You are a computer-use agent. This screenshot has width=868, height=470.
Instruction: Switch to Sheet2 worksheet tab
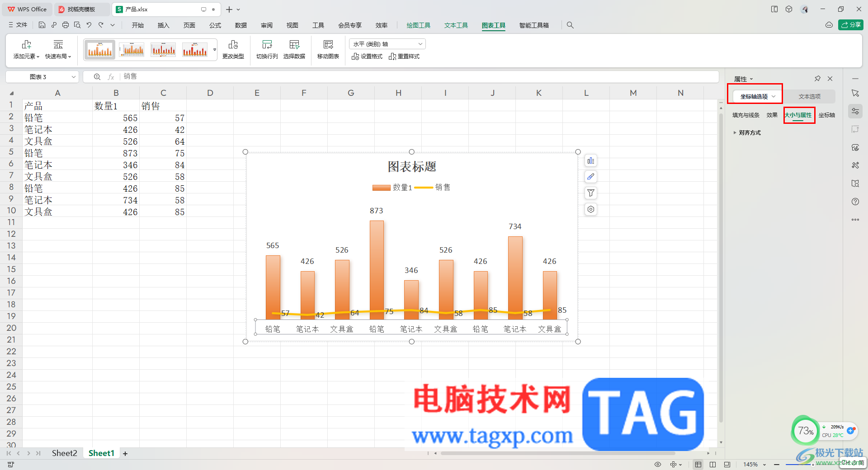[x=64, y=453]
